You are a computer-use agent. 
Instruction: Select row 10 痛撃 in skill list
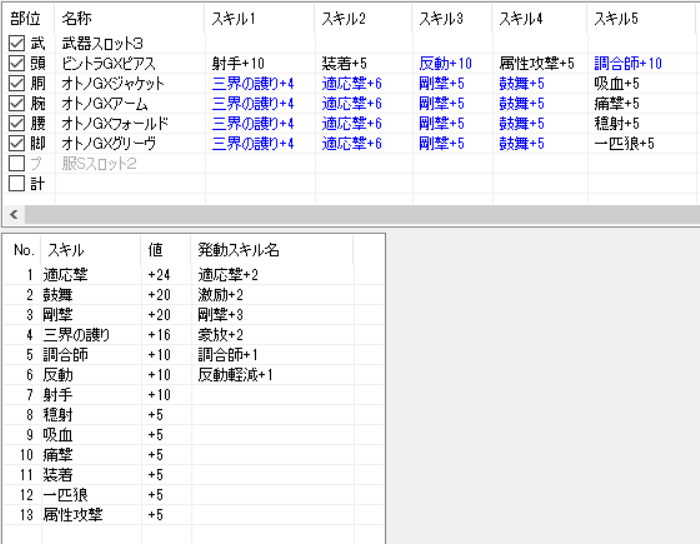point(194,455)
